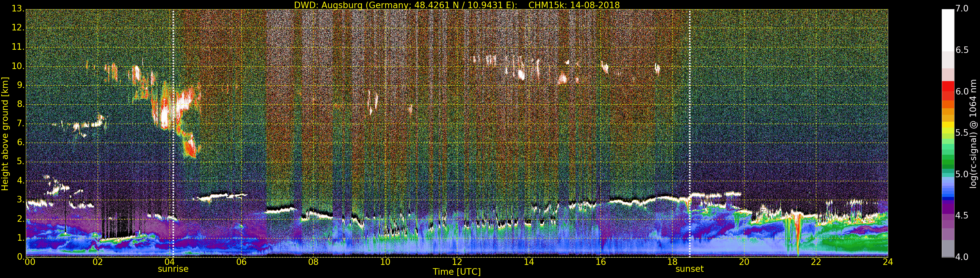
Task: Click the '0.' tick on the height axis
Action: coord(20,257)
